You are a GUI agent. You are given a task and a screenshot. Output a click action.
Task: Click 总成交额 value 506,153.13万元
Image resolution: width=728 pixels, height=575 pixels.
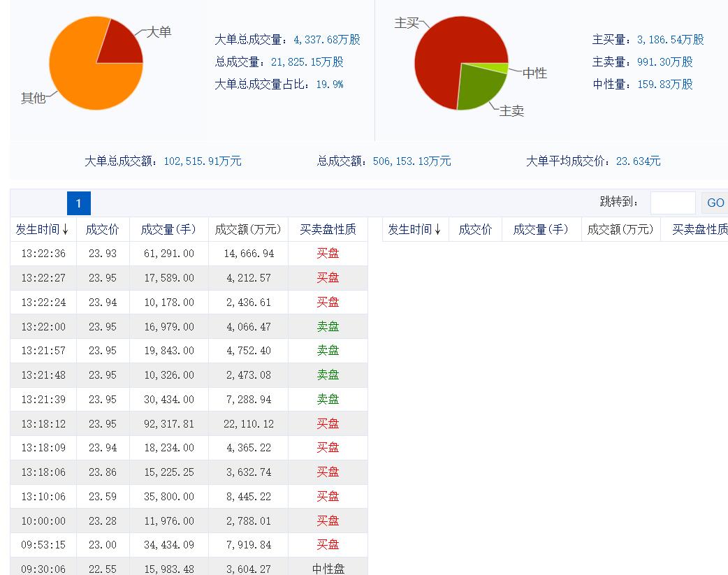click(x=412, y=161)
